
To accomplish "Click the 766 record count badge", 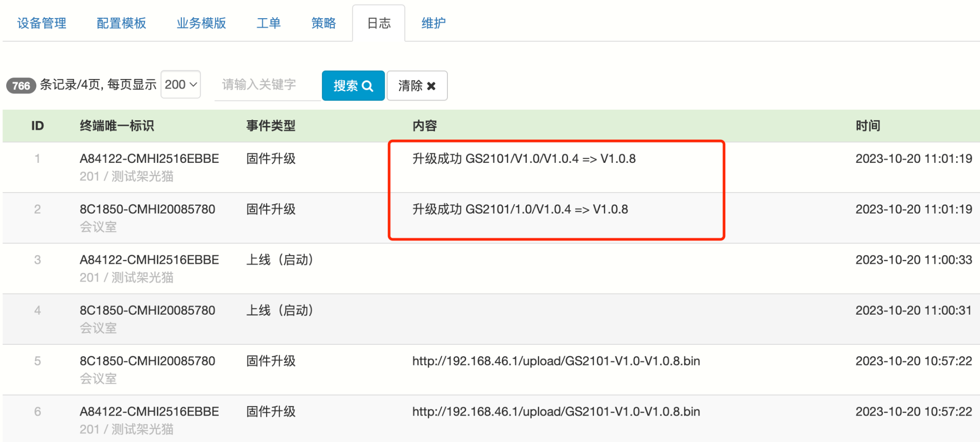I will pyautogui.click(x=21, y=86).
